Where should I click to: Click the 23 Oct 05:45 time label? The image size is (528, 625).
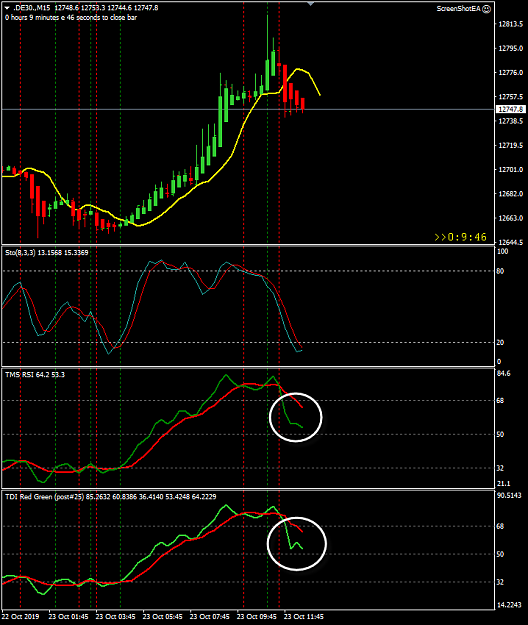click(x=163, y=616)
